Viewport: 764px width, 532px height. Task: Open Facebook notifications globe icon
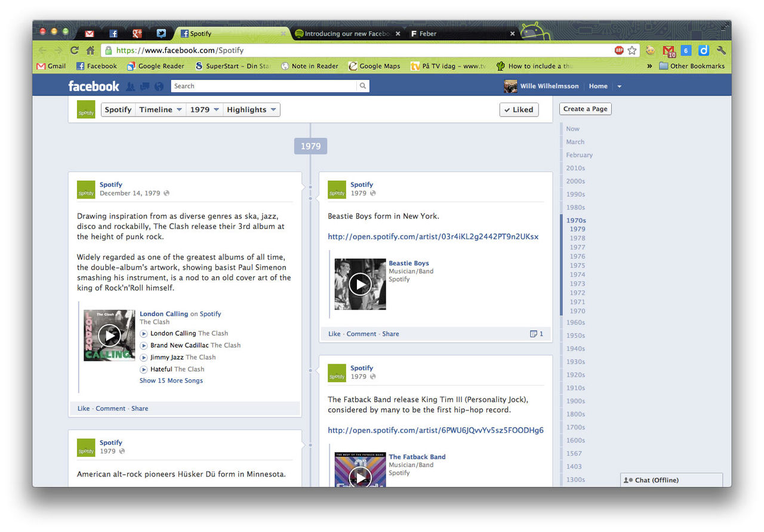click(158, 86)
